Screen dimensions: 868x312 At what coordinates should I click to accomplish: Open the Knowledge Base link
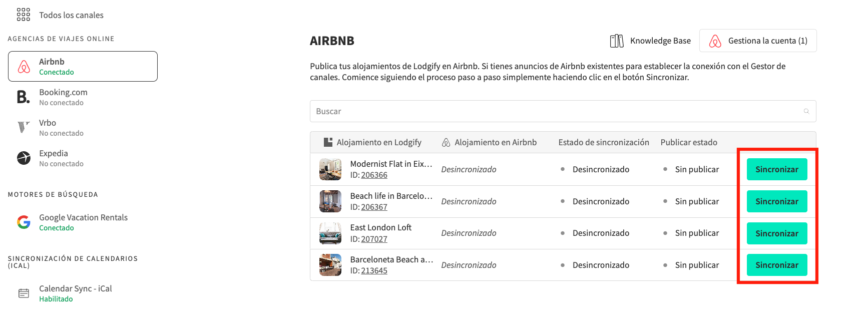click(650, 41)
